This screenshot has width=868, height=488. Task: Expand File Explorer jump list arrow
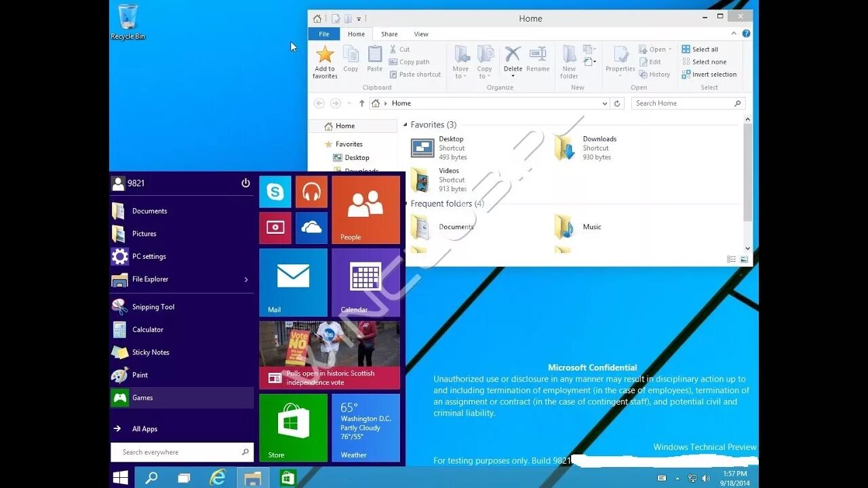click(246, 279)
